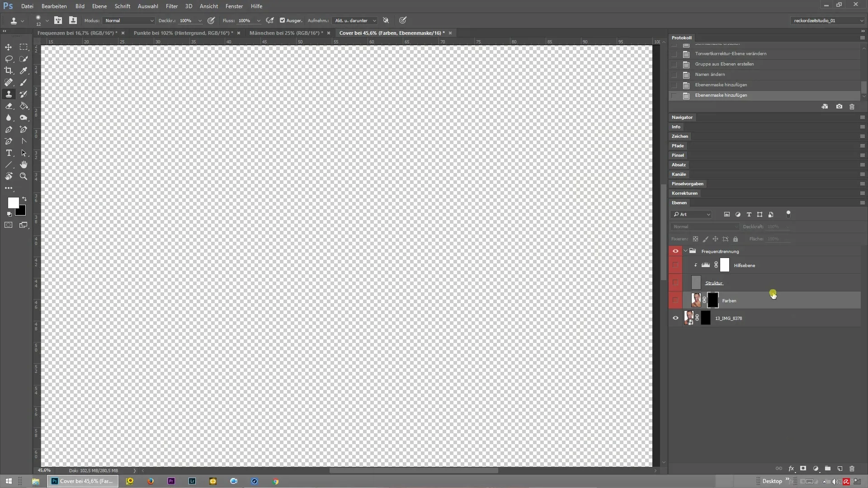This screenshot has height=488, width=868.
Task: Toggle pixel layer filter
Action: (726, 215)
